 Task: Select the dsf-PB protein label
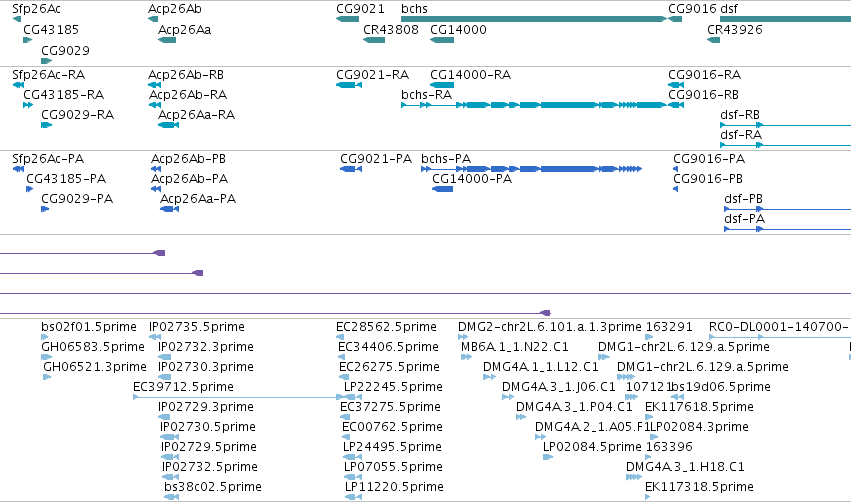[744, 199]
